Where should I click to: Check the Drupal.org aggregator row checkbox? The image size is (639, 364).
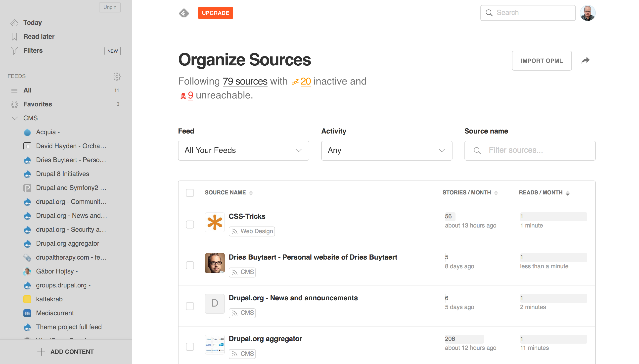(x=190, y=347)
